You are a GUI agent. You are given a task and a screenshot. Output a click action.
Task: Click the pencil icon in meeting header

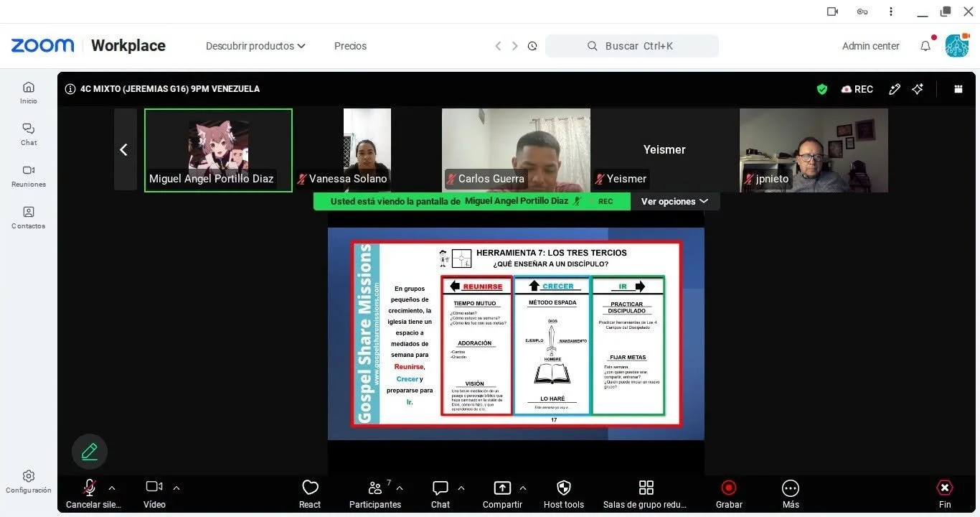pos(895,89)
